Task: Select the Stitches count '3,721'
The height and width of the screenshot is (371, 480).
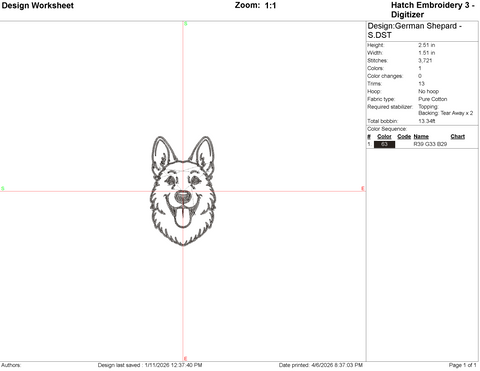Action: coord(425,60)
